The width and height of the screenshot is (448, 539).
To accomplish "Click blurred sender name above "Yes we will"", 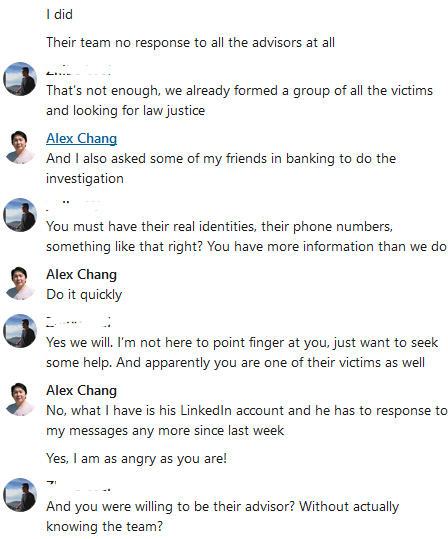I will pos(78,322).
